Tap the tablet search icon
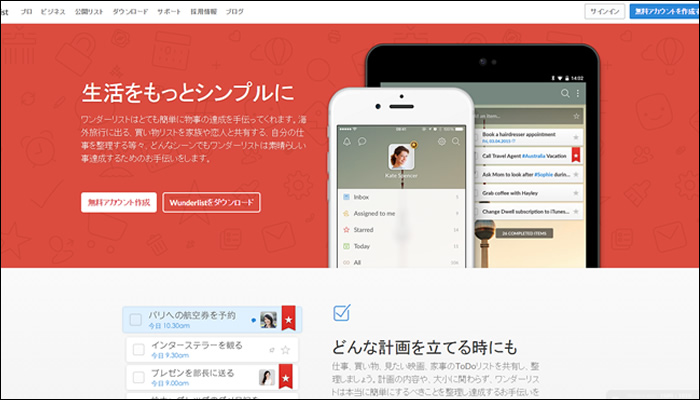Screen dimensions: 700x400 pos(565,93)
